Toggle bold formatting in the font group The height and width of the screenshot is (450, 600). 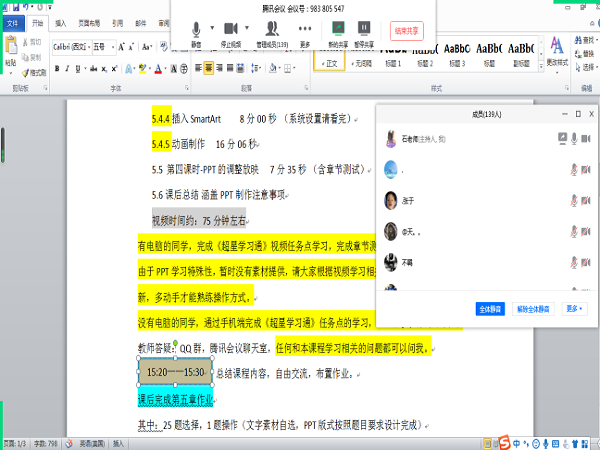click(56, 69)
